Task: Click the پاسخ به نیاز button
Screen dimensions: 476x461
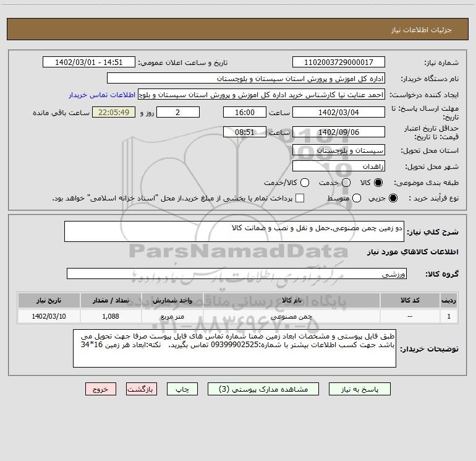Action: (x=360, y=389)
